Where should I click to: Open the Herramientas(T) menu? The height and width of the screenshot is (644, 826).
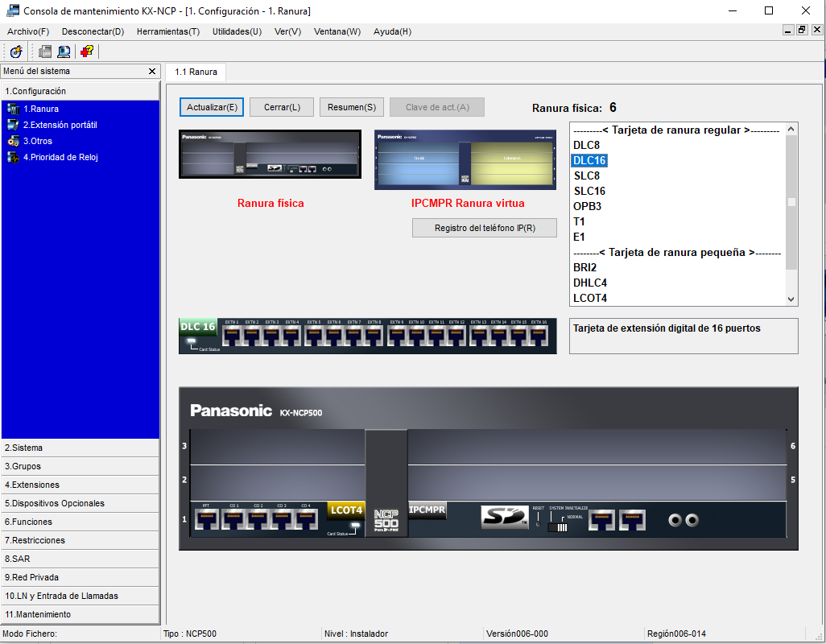(x=168, y=31)
